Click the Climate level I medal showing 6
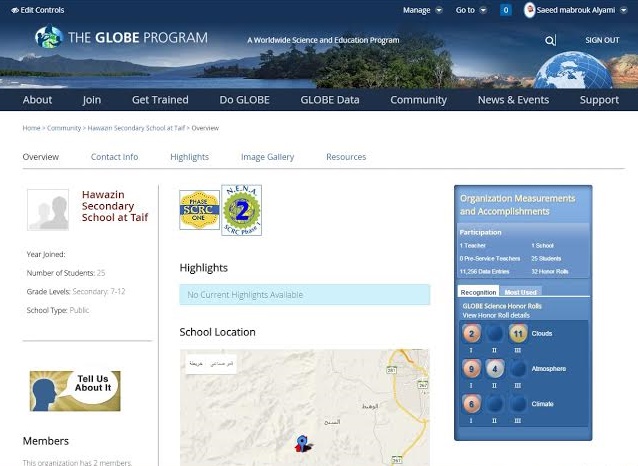This screenshot has width=638, height=466. pyautogui.click(x=472, y=405)
